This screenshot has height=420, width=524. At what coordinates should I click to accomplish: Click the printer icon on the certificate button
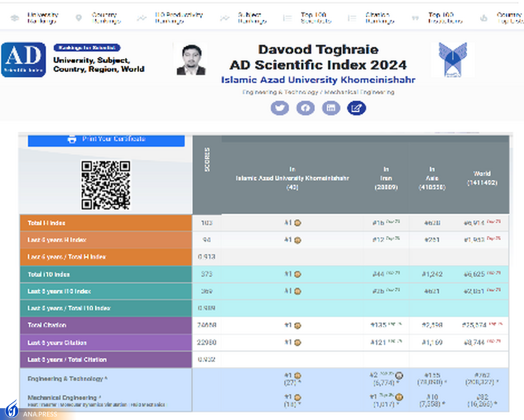click(x=72, y=139)
